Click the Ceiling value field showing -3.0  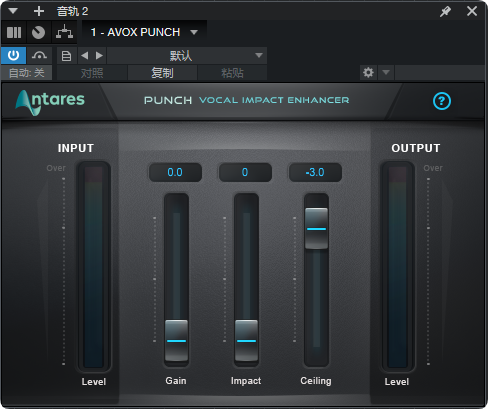(x=315, y=172)
